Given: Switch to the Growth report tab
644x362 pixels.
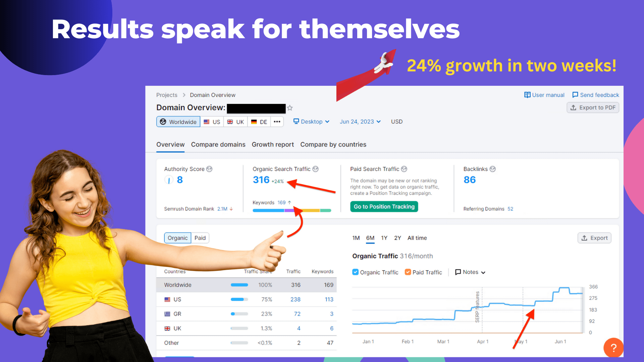Looking at the screenshot, I should (x=272, y=144).
